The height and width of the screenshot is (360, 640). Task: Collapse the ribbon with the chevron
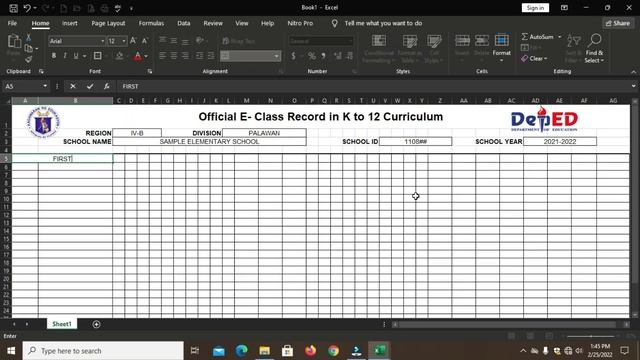click(x=633, y=72)
